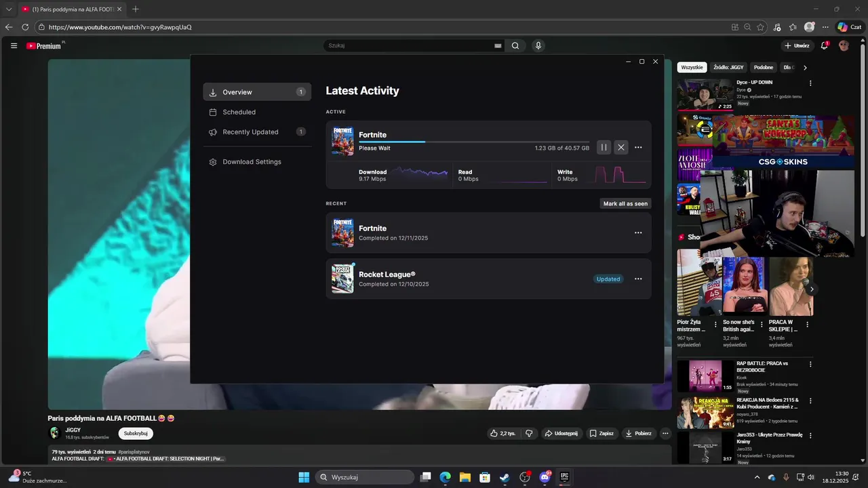Click the Fortnite download progress bar

click(474, 142)
